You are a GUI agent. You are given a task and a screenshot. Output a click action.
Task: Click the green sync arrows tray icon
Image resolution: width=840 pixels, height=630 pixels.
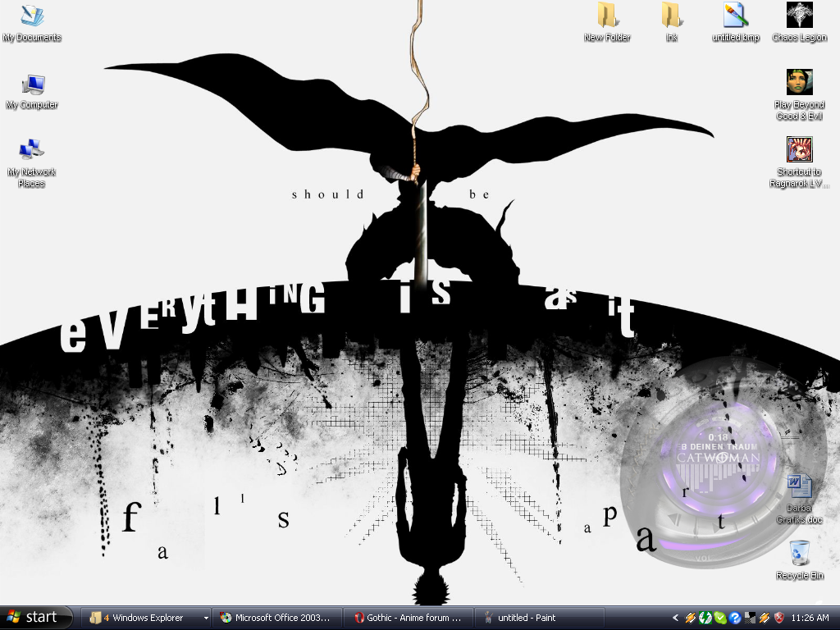coord(705,618)
